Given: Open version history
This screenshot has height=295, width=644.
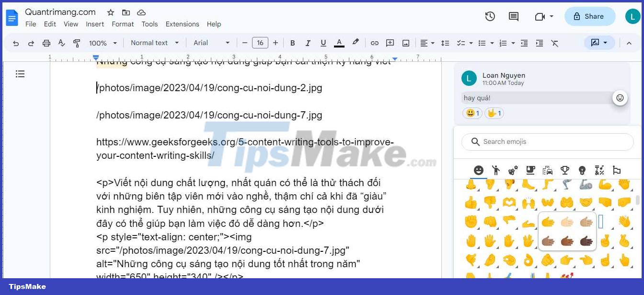Looking at the screenshot, I should point(490,16).
